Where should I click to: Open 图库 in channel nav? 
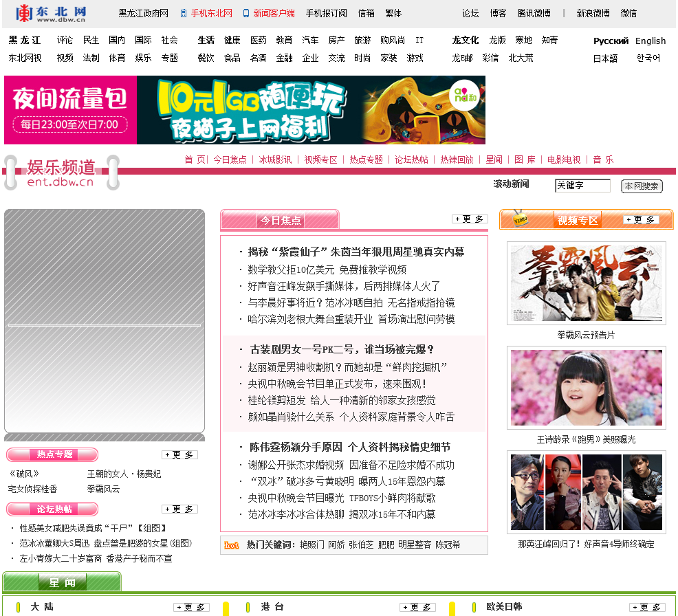(525, 159)
